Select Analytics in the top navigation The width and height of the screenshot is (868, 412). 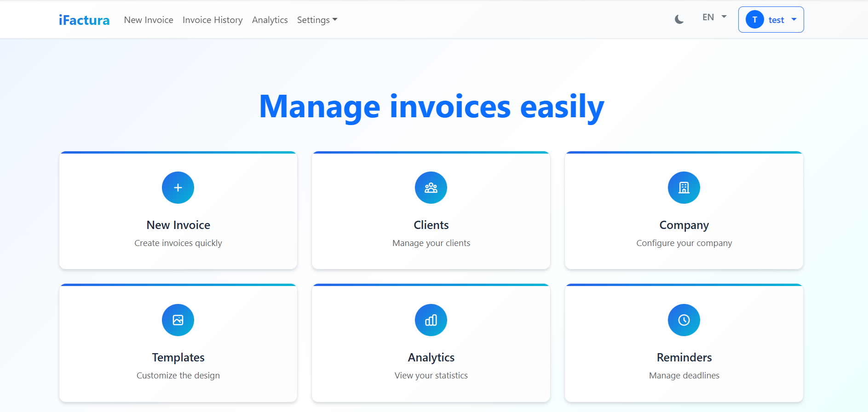pos(270,20)
